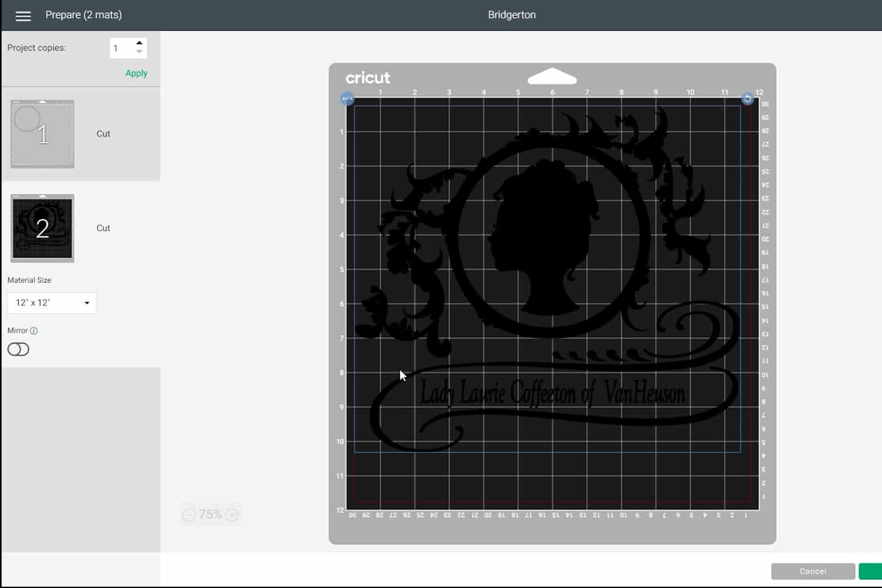
Task: Zoom out with the minus icon
Action: click(189, 515)
